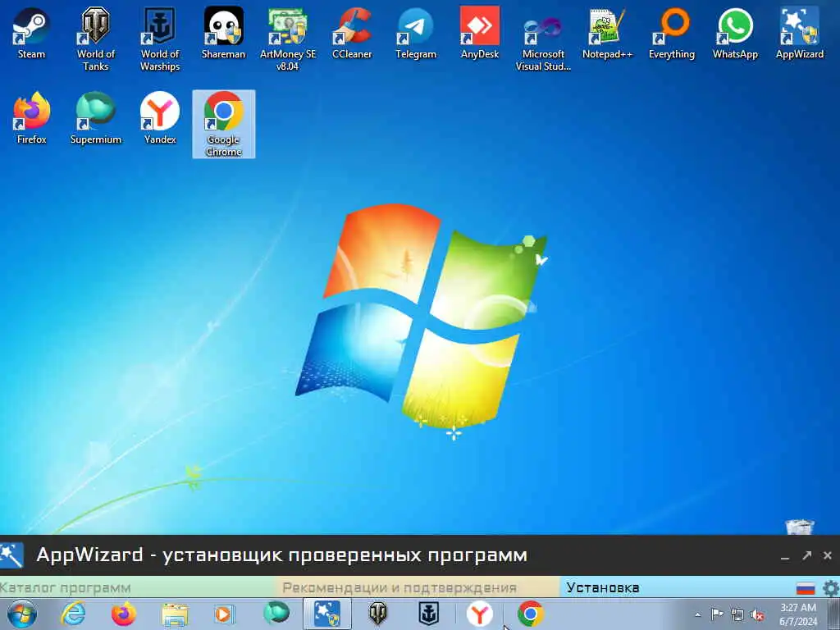
Task: Change language via Russian flag icon
Action: (x=806, y=588)
